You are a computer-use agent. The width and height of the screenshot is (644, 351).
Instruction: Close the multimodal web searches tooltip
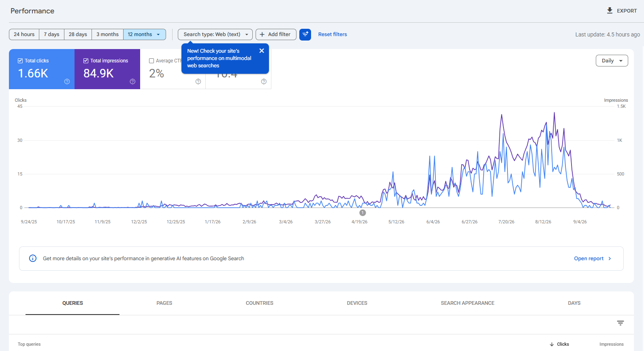[x=262, y=51]
